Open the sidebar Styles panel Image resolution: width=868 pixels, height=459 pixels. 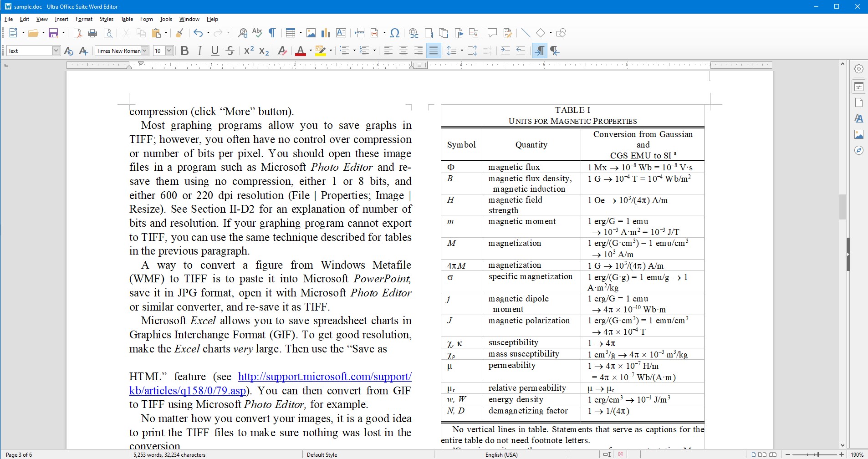[859, 118]
